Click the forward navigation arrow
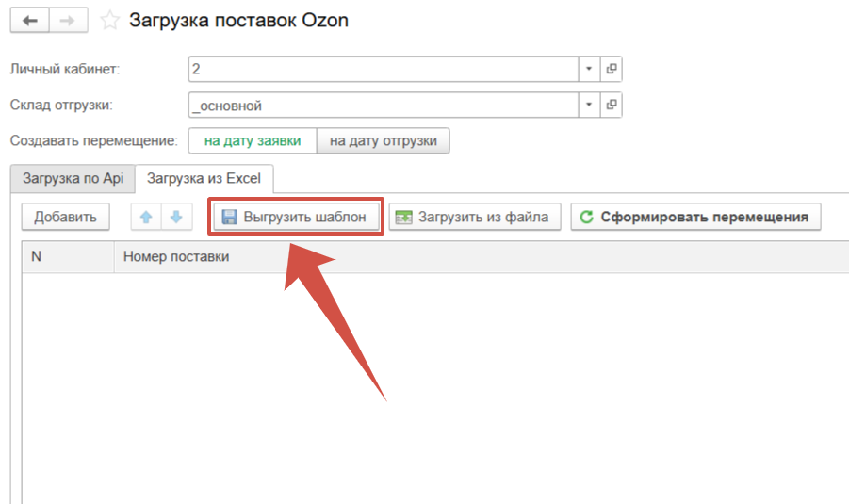Viewport: 849px width, 504px height. pyautogui.click(x=68, y=20)
